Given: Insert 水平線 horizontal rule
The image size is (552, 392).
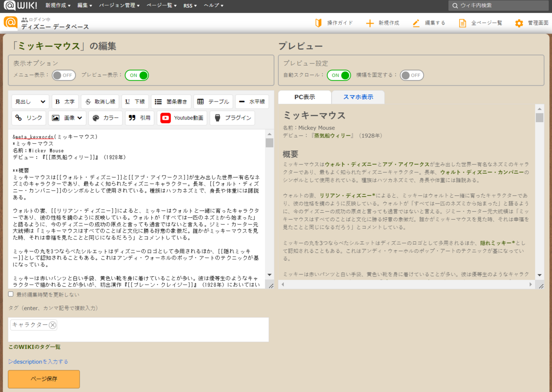Looking at the screenshot, I should pos(252,102).
